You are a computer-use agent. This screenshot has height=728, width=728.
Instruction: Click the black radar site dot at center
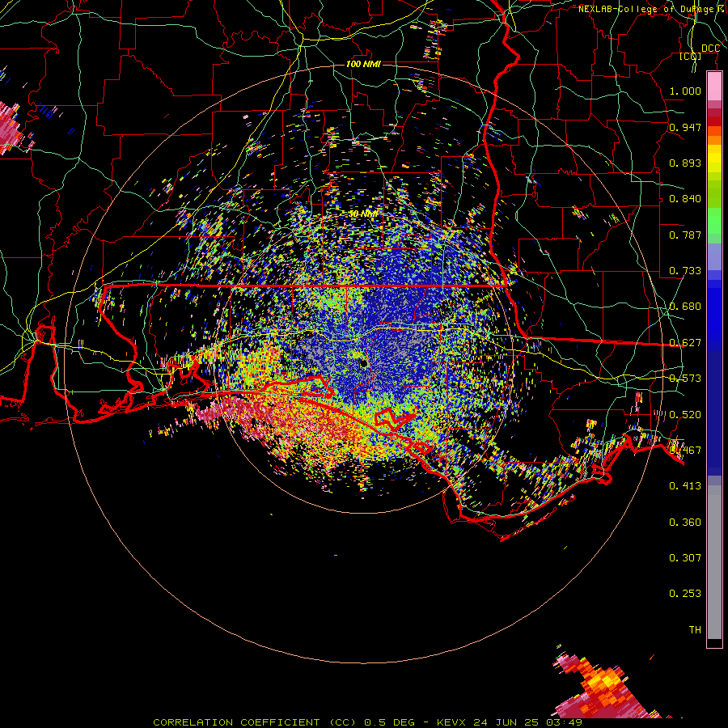click(x=364, y=364)
